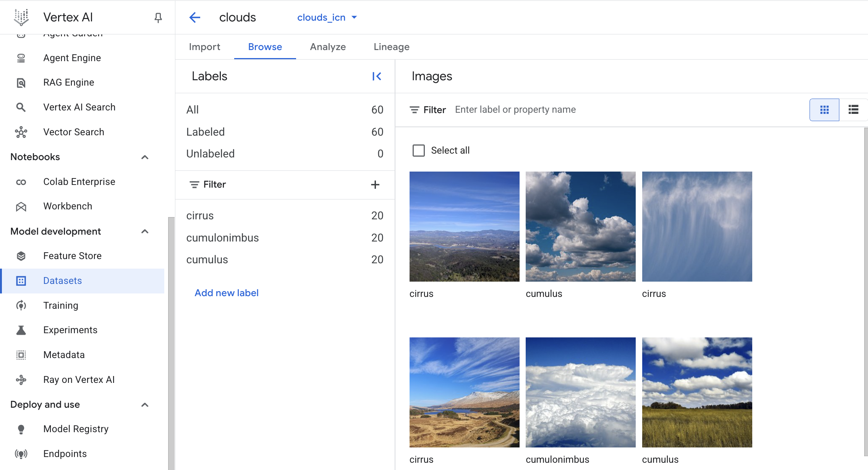Show All 60 images
This screenshot has width=868, height=470.
(285, 110)
